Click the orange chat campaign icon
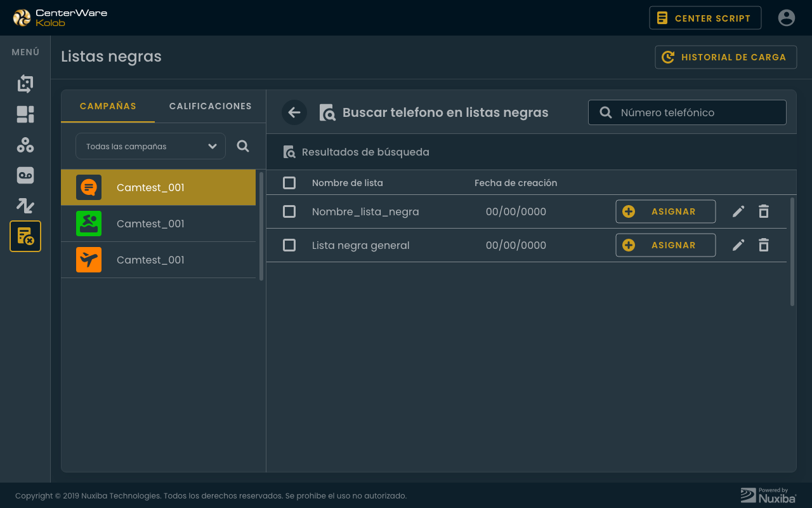This screenshot has height=508, width=812. 89,187
